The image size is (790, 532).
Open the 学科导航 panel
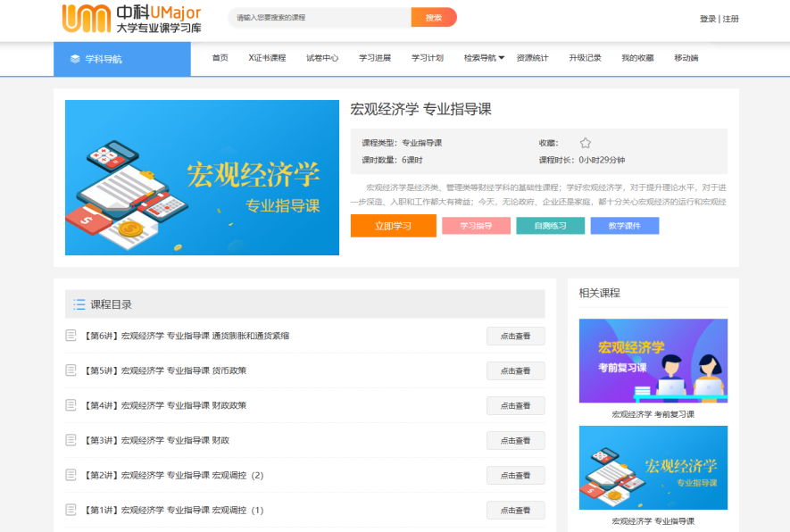click(x=121, y=59)
